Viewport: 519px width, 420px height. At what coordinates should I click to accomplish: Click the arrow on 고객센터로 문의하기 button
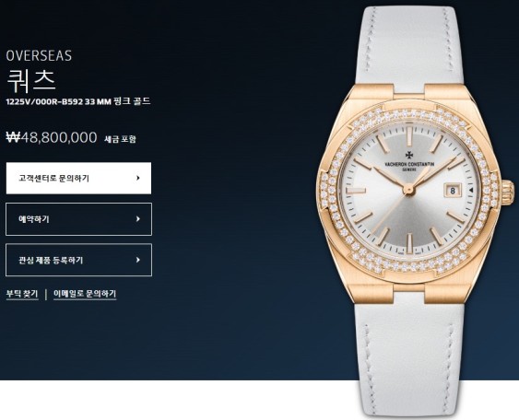pos(138,179)
